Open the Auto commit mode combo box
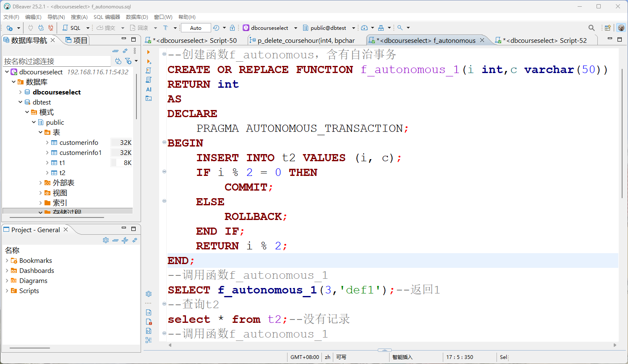Viewport: 628px width, 364px height. click(196, 28)
